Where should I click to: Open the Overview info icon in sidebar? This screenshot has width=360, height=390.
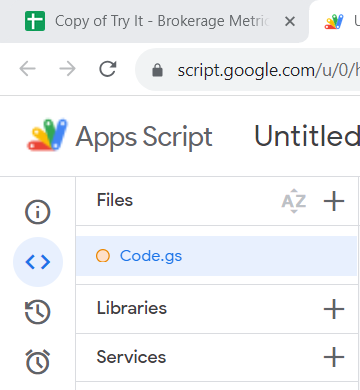38,212
